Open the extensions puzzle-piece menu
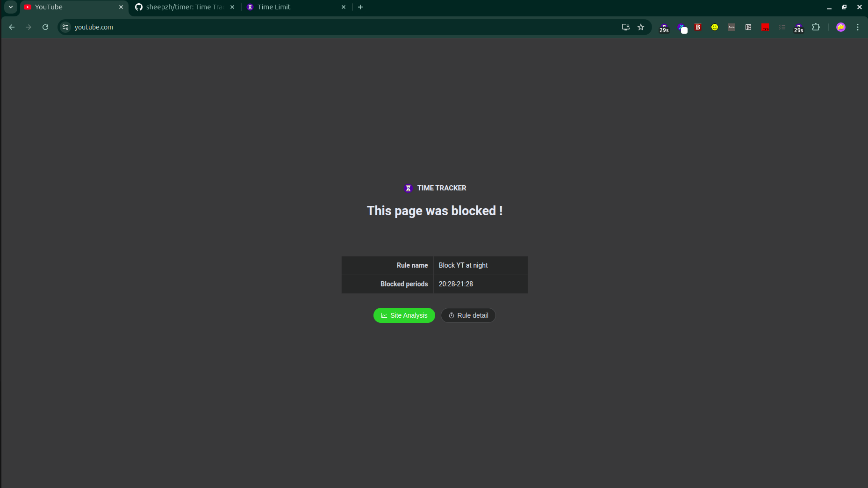Image resolution: width=868 pixels, height=488 pixels. 816,27
